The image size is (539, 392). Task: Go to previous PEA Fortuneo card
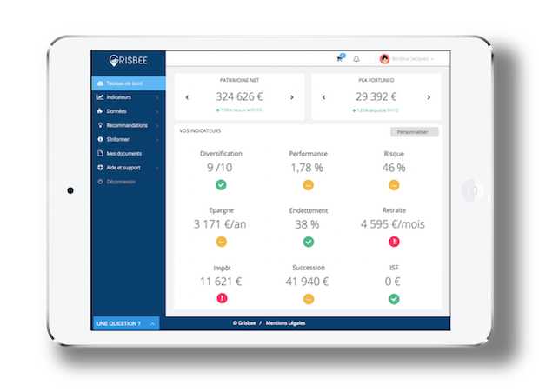323,97
